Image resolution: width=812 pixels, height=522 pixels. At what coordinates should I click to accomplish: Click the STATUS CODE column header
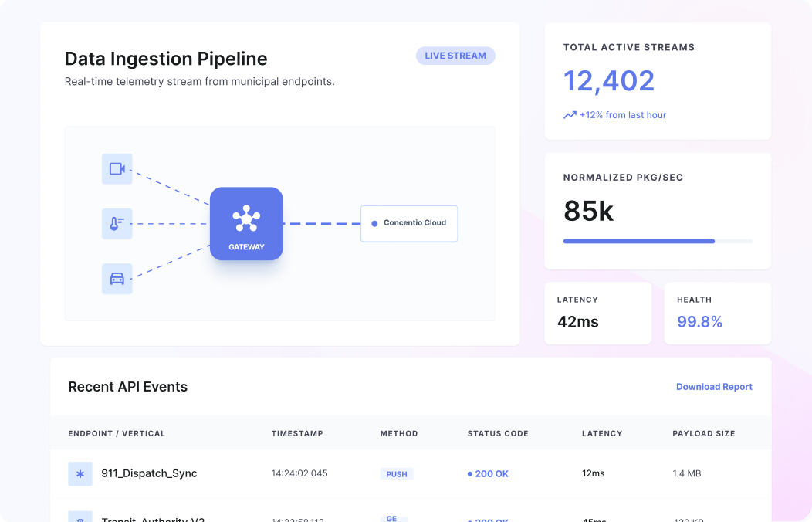coord(497,433)
